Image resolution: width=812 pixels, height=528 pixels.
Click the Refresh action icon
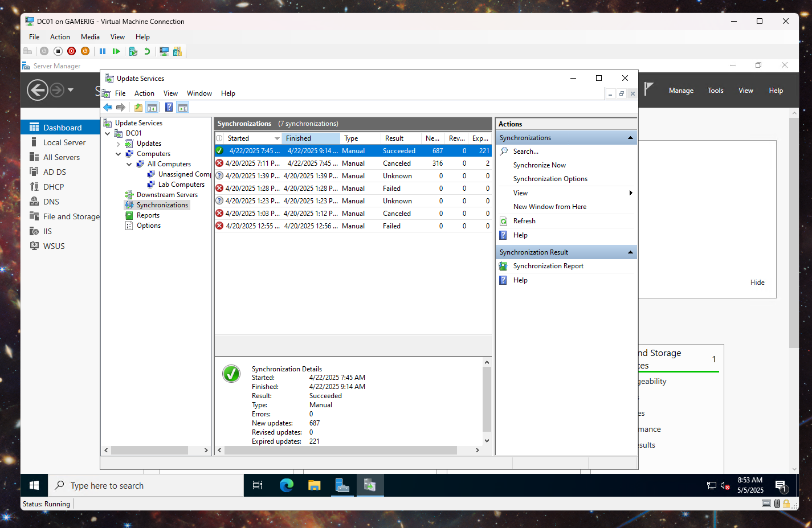point(504,221)
